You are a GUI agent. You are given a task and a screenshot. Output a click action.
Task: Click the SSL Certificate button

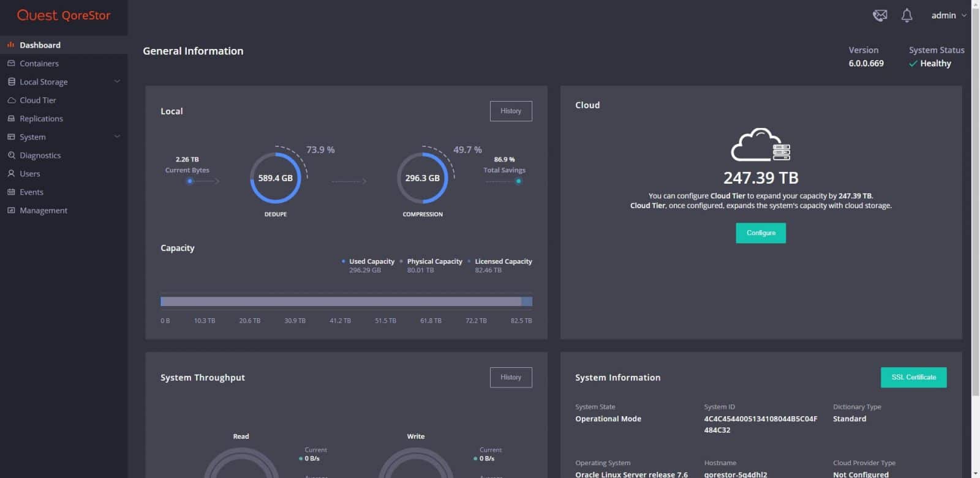point(913,377)
